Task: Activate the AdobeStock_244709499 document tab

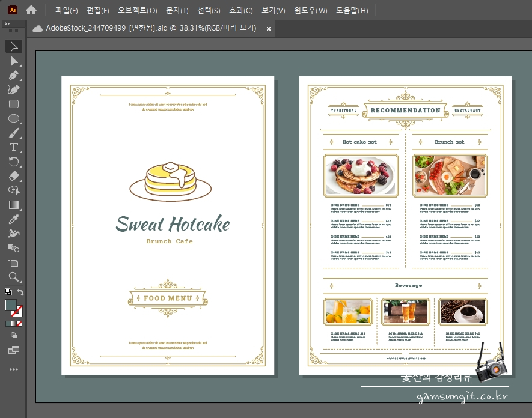Action: point(151,28)
